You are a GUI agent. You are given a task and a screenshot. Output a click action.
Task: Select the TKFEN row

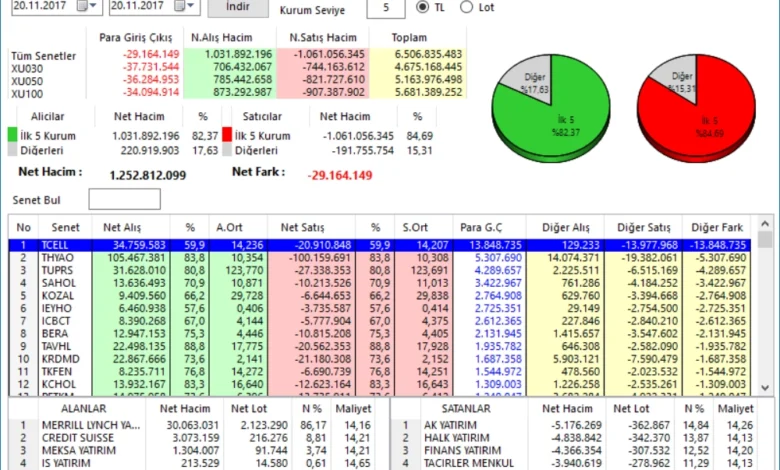click(x=380, y=372)
